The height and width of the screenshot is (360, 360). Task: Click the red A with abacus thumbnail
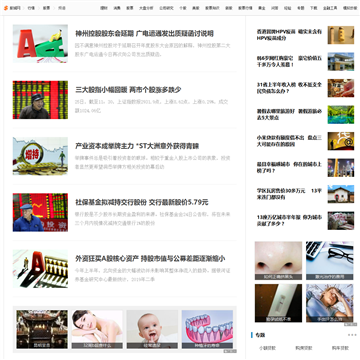click(40, 269)
